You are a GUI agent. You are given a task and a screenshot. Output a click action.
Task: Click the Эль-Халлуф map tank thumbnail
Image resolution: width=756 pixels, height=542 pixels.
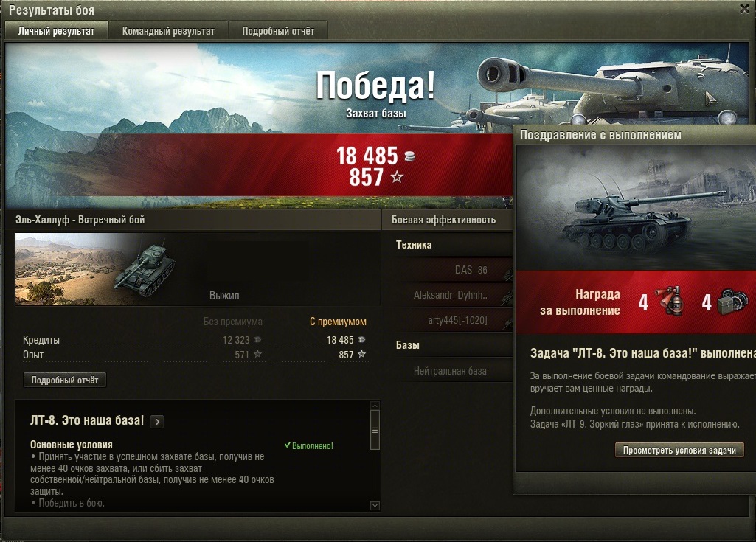tap(96, 269)
